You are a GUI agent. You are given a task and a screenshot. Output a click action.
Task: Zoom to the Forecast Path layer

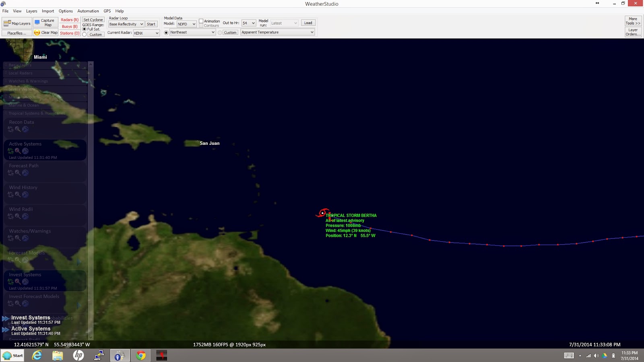[18, 173]
